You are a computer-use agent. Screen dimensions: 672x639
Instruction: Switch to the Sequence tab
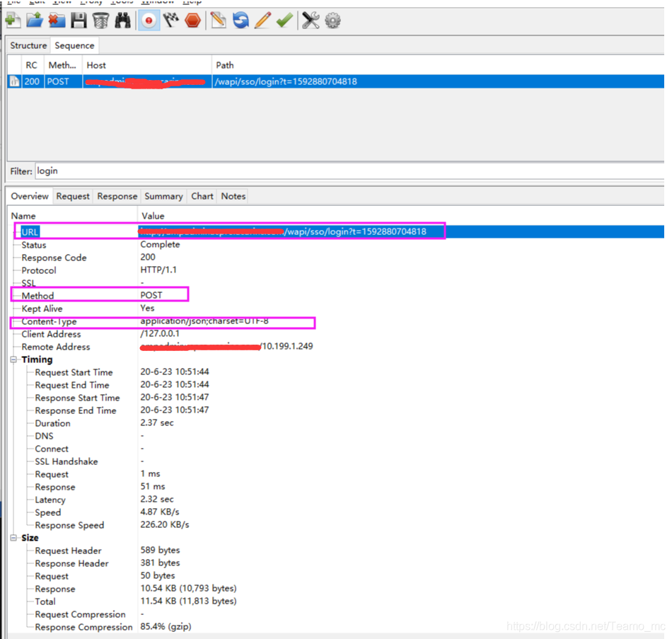point(74,45)
